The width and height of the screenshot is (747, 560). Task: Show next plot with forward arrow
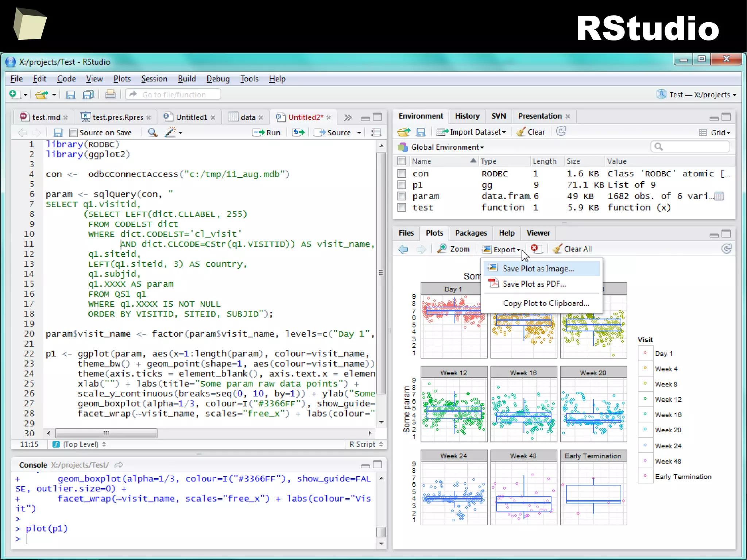(x=421, y=249)
